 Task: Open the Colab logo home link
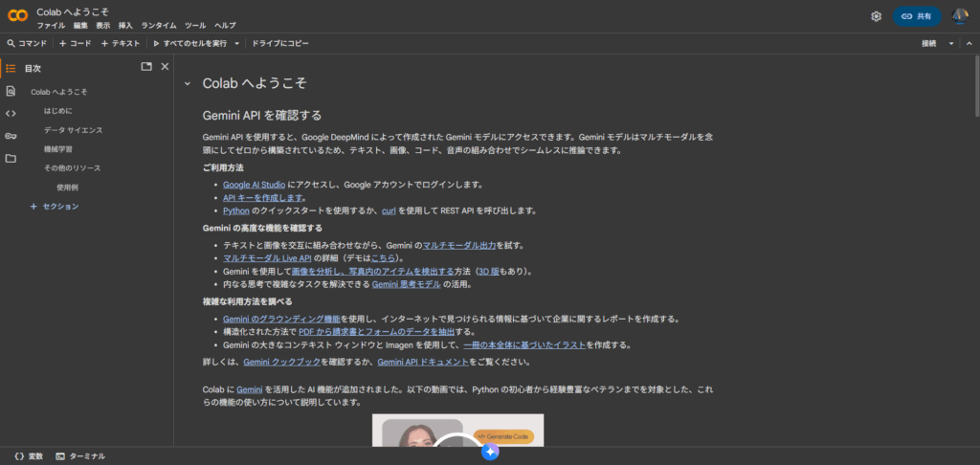16,16
